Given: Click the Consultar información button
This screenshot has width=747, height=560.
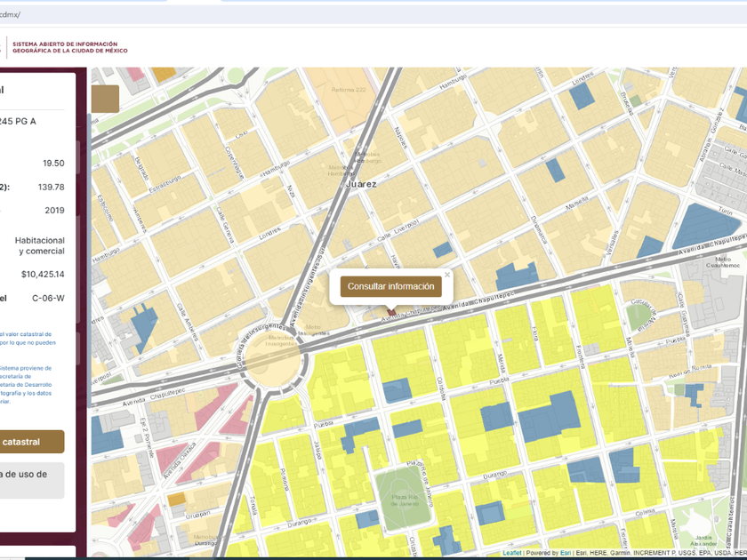Looking at the screenshot, I should (x=390, y=287).
